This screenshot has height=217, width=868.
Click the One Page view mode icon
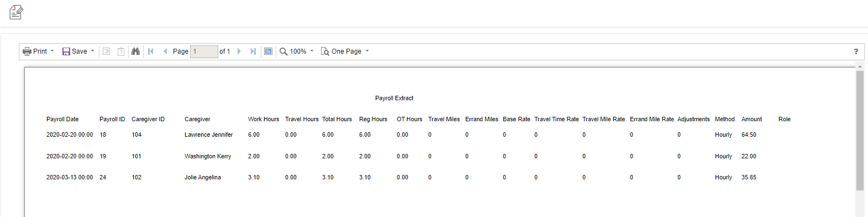325,51
